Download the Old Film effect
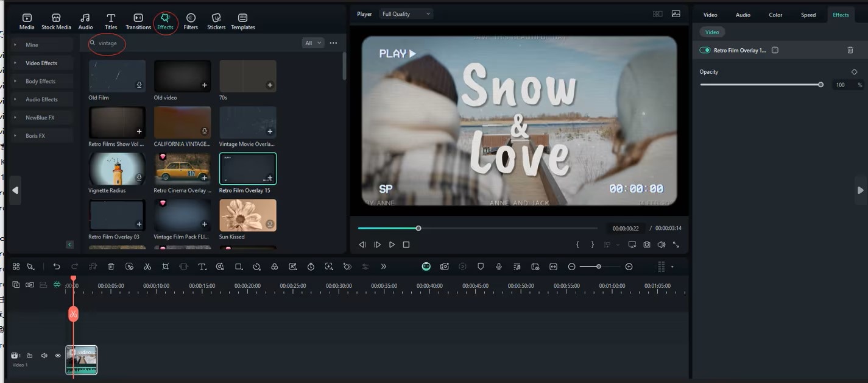The width and height of the screenshot is (868, 383). click(139, 85)
